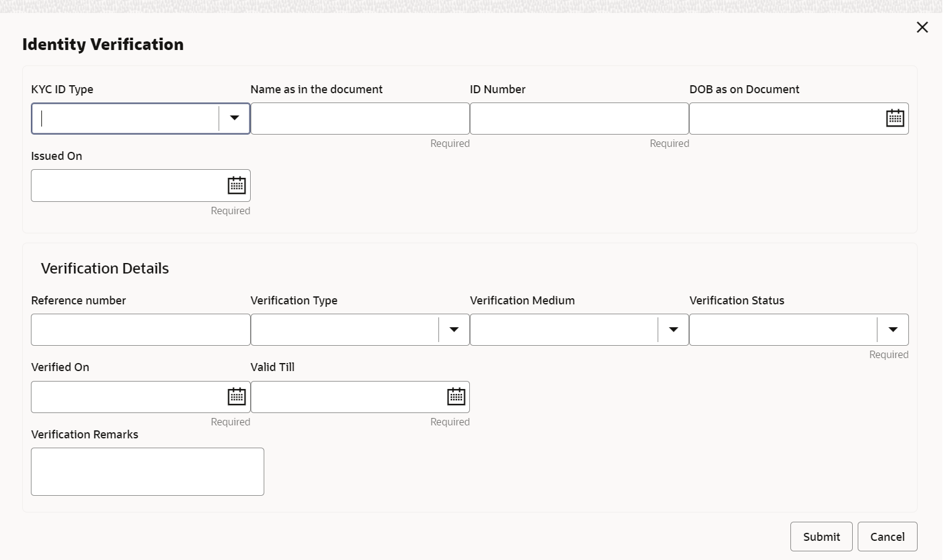This screenshot has width=946, height=560.
Task: Expand the Verification Medium dropdown
Action: tap(673, 330)
